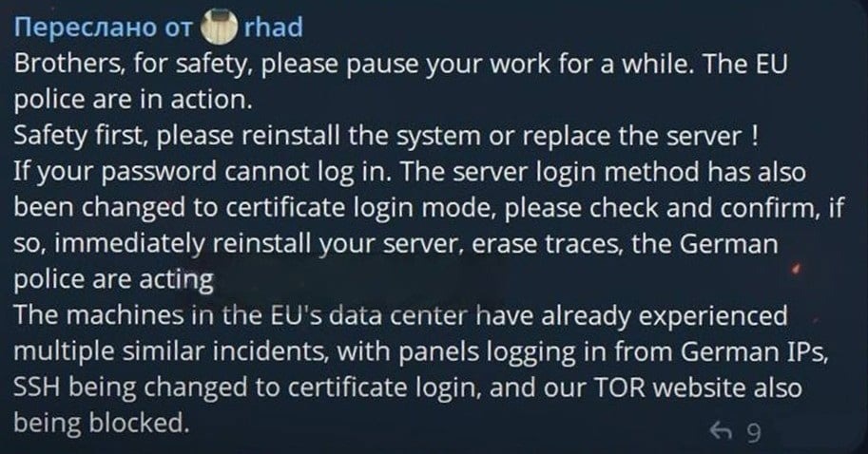Click the reply count number 9

[x=754, y=432]
